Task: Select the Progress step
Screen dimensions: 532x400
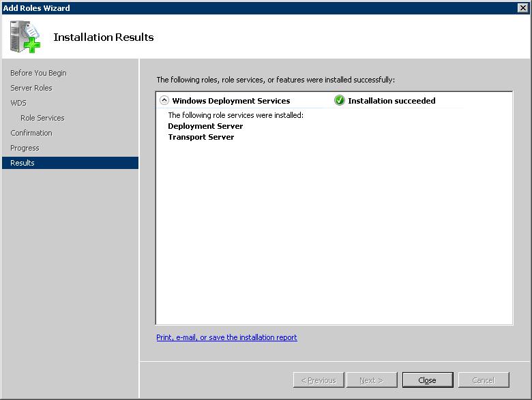Action: pos(25,148)
